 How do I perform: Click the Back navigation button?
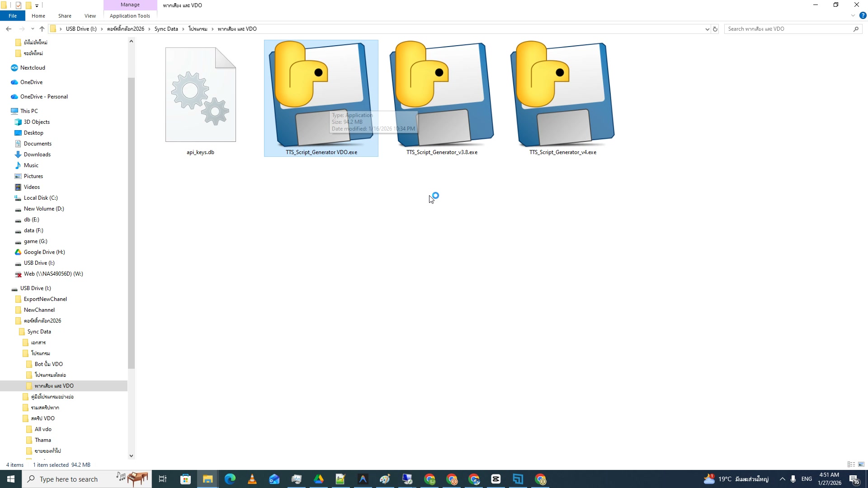coord(9,28)
